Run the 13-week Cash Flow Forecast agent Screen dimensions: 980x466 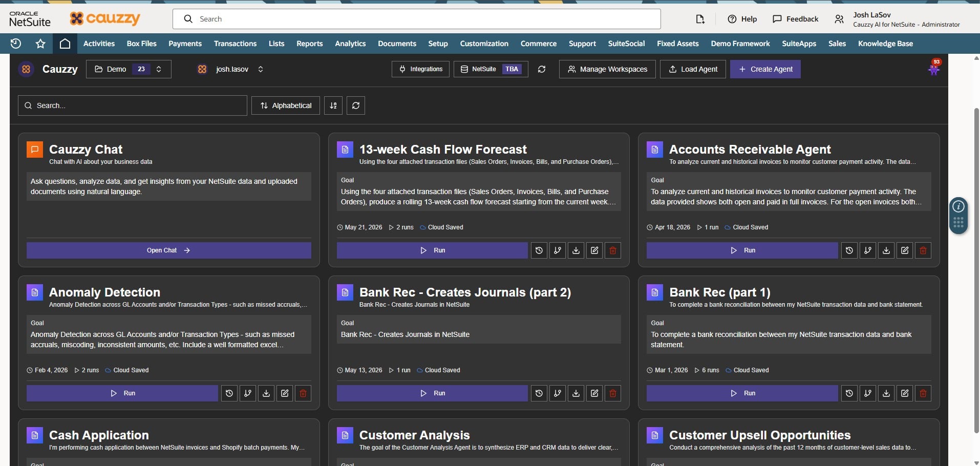[x=432, y=250]
